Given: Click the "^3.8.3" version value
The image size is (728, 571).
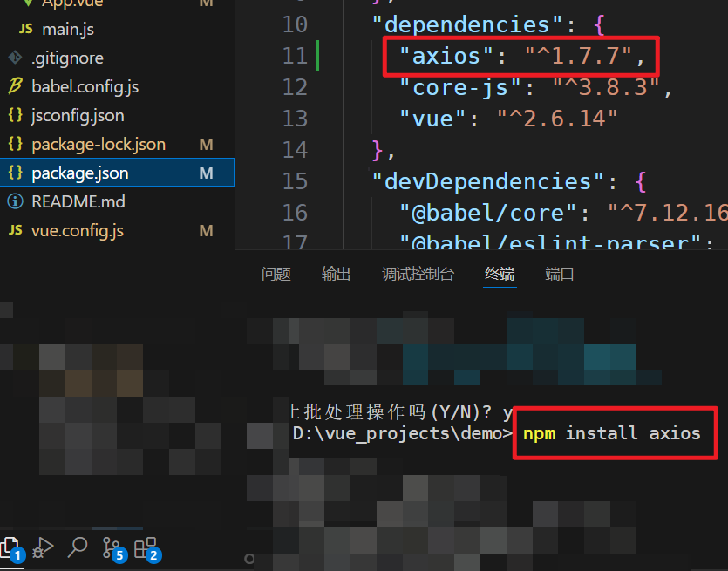Looking at the screenshot, I should click(x=607, y=87).
